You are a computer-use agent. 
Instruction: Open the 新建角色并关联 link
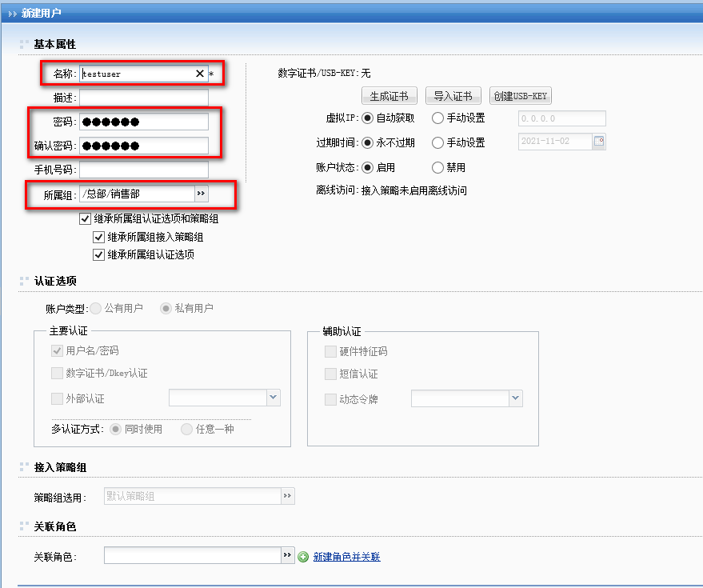tap(346, 557)
